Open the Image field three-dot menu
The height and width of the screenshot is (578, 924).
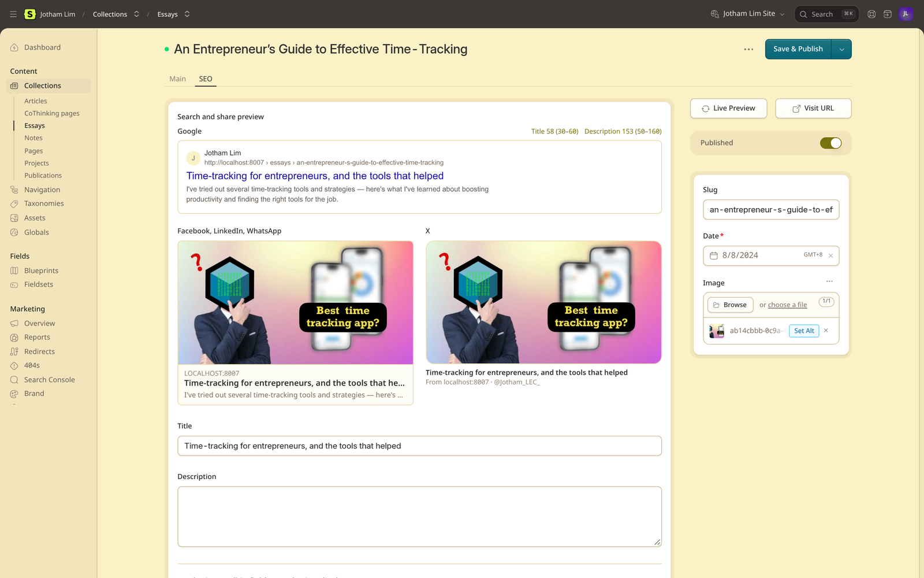[829, 281]
